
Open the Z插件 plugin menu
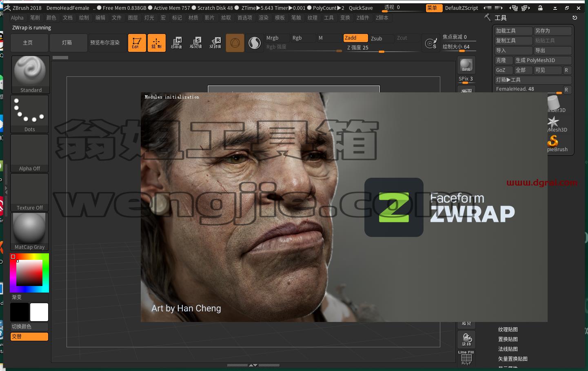pos(363,18)
